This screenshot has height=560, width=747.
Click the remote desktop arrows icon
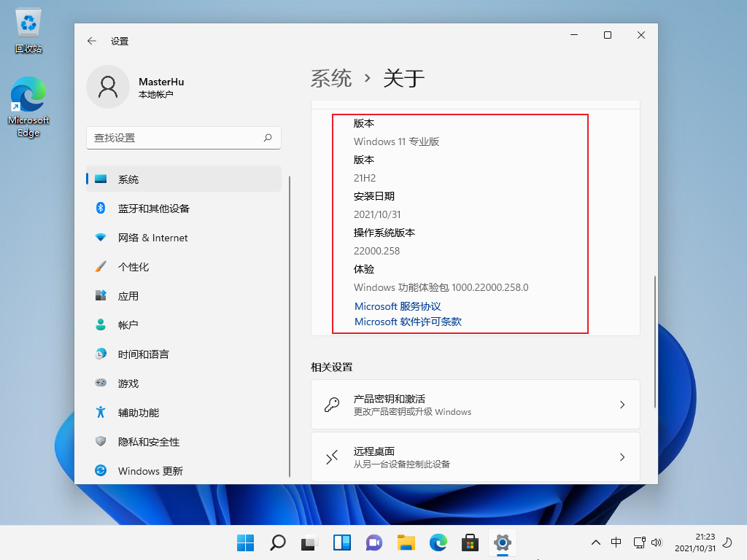tap(332, 457)
